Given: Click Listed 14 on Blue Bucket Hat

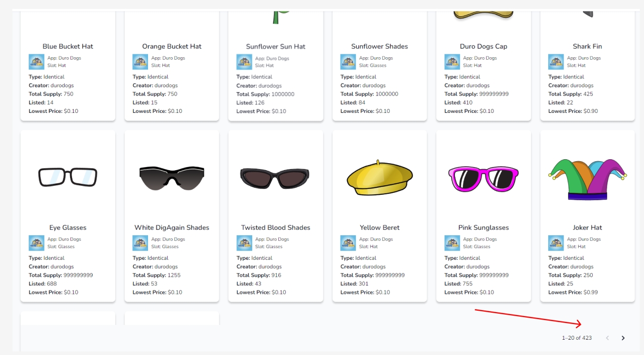Looking at the screenshot, I should 41,103.
